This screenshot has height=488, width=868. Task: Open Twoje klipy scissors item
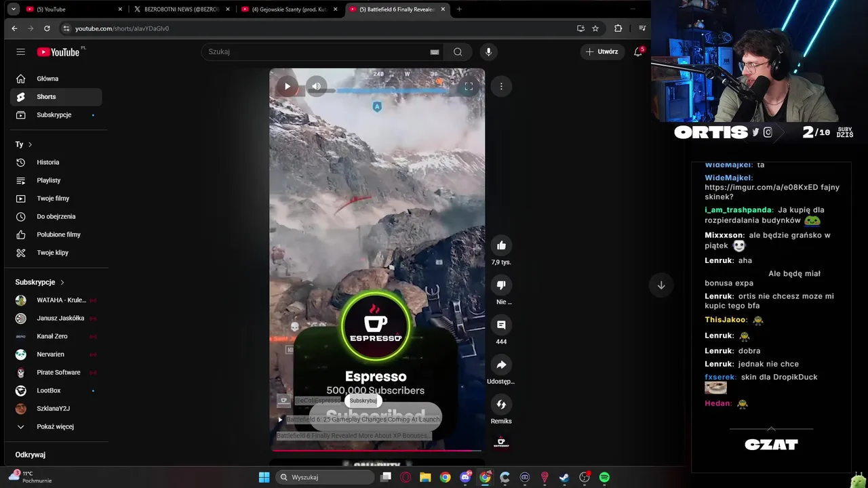pyautogui.click(x=56, y=253)
